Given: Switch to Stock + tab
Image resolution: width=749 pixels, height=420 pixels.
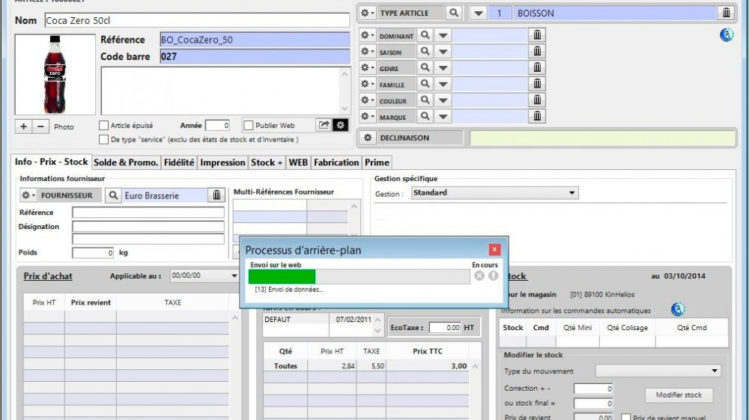Looking at the screenshot, I should [x=266, y=162].
